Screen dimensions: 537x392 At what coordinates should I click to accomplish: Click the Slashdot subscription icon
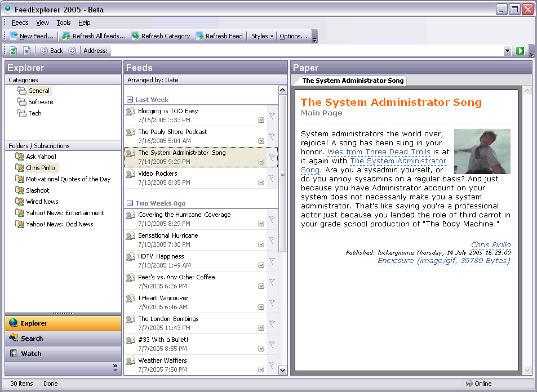[x=20, y=190]
